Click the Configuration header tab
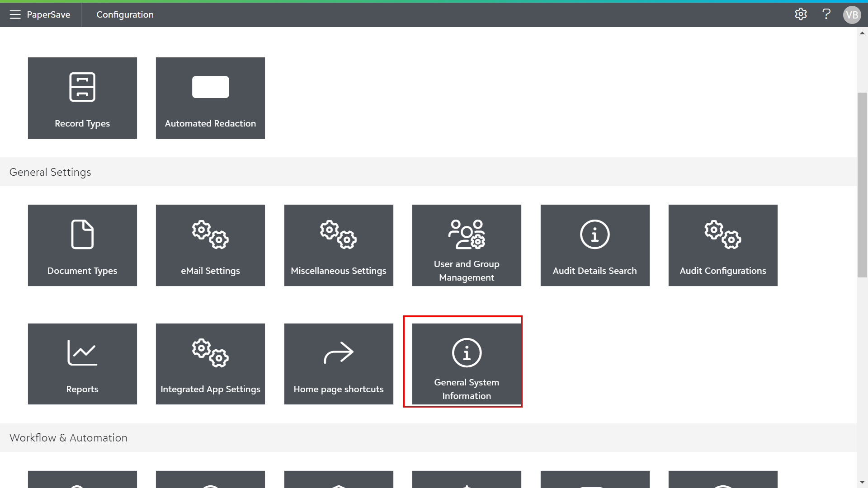This screenshot has width=868, height=488. (x=125, y=14)
